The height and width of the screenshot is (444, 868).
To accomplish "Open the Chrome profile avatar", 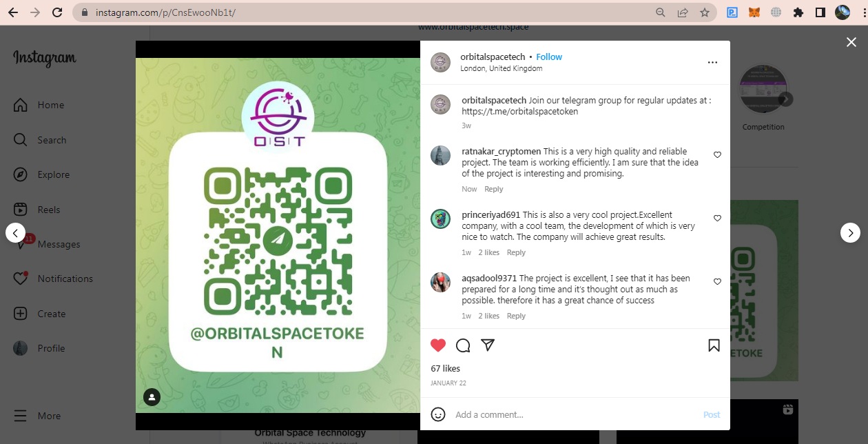I will tap(843, 12).
